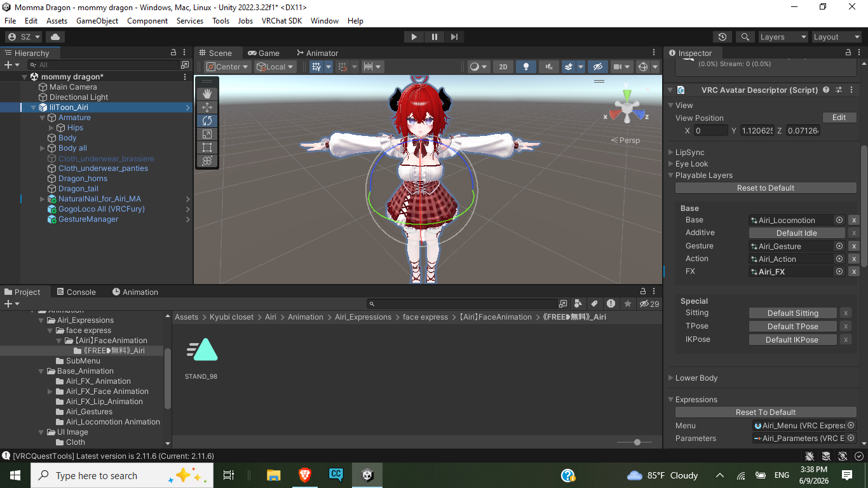The image size is (868, 488).
Task: Switch to the Game tab
Action: click(x=264, y=53)
